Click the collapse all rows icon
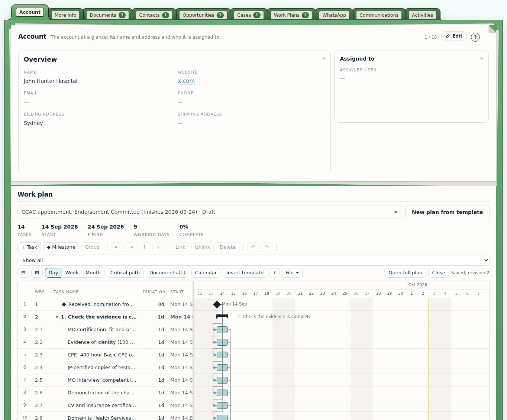The width and height of the screenshot is (507, 420). (x=23, y=273)
